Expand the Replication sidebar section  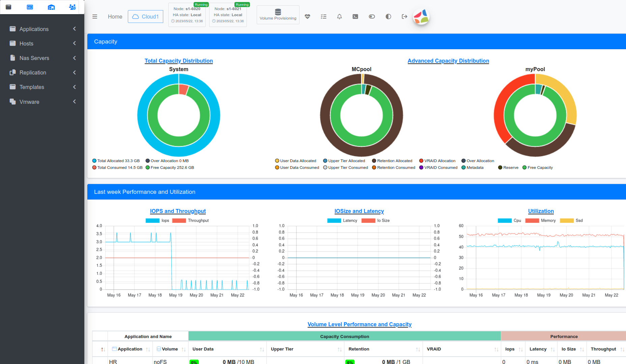click(42, 72)
